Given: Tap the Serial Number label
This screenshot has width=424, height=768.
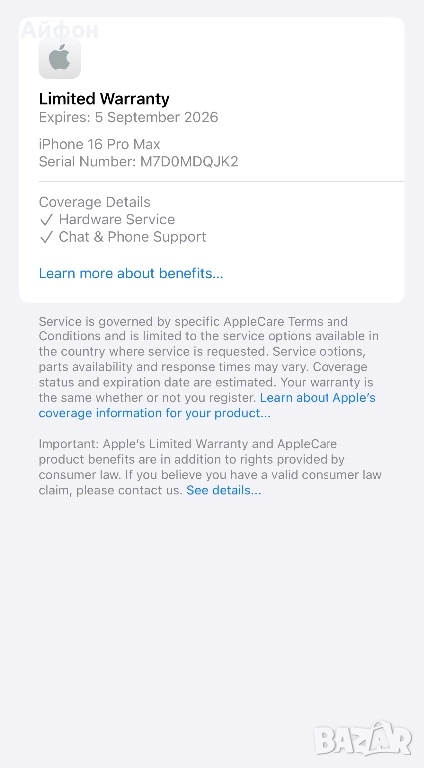Looking at the screenshot, I should (88, 162).
